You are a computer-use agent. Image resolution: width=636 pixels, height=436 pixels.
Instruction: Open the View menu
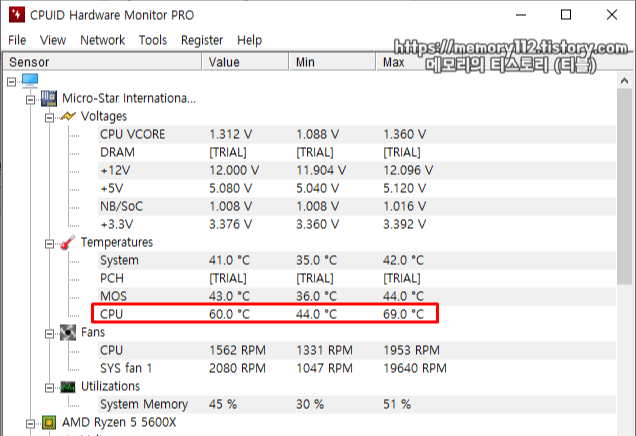click(53, 40)
